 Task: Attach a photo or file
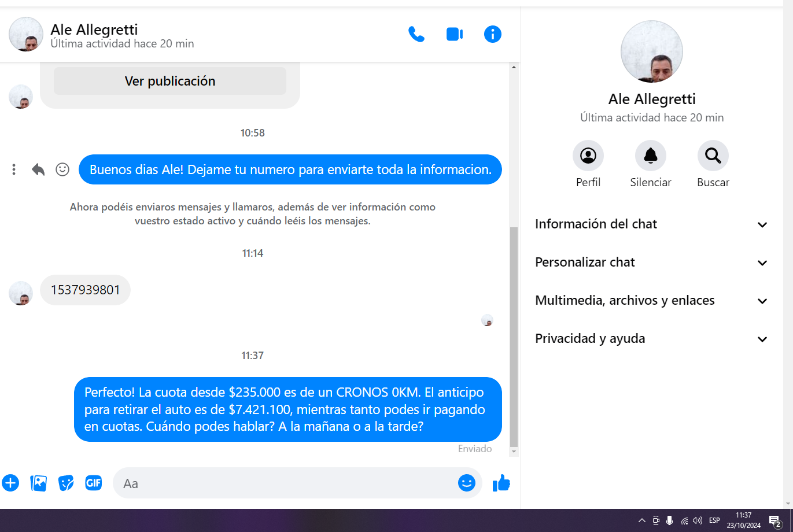[38, 483]
